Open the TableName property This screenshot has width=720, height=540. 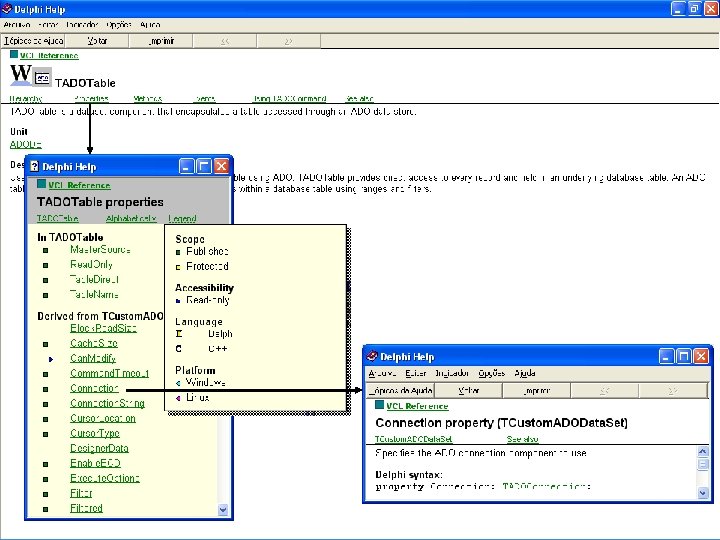point(94,294)
